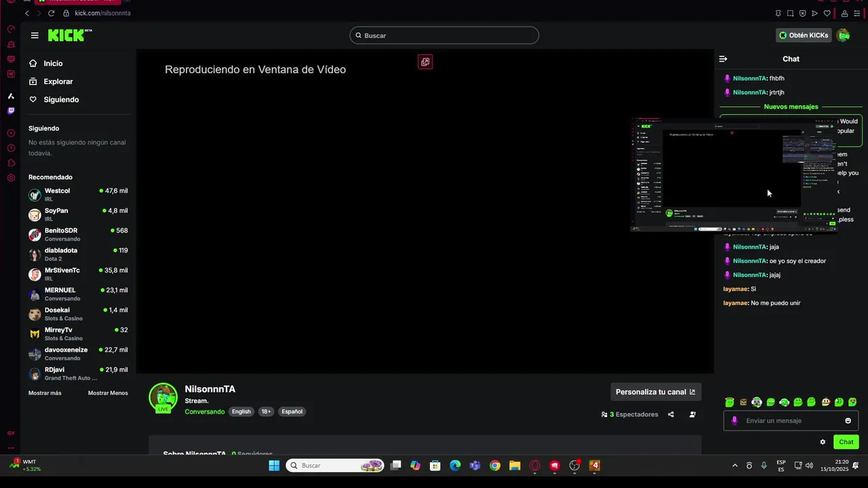Click the floating video window thumbnail
The image size is (868, 488).
pos(735,176)
